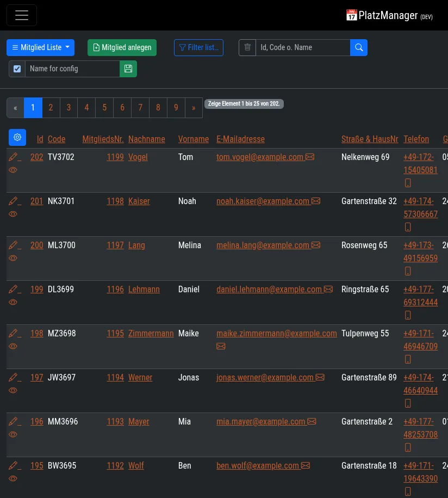
Task: Sort table by Code column
Action: point(57,139)
